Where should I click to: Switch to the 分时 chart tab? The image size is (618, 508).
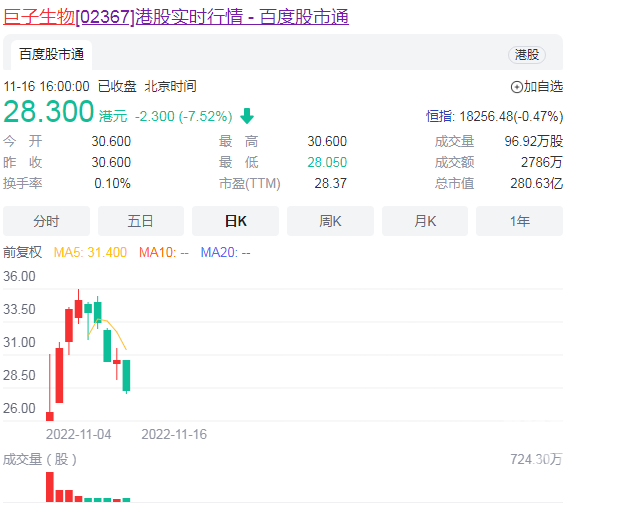click(46, 221)
